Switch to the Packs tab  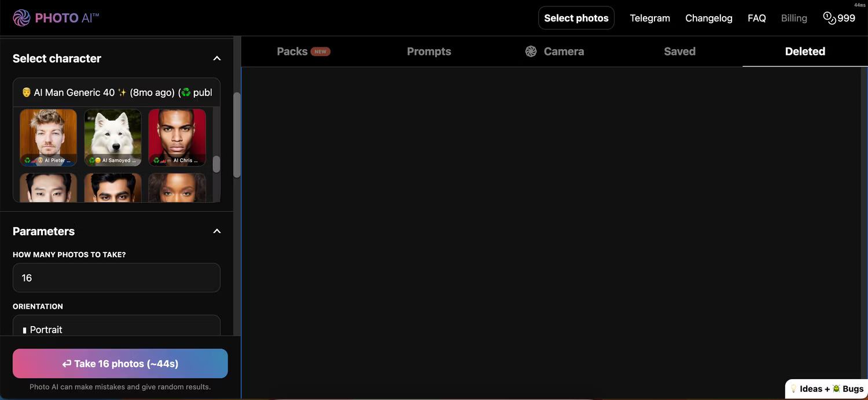[x=303, y=51]
